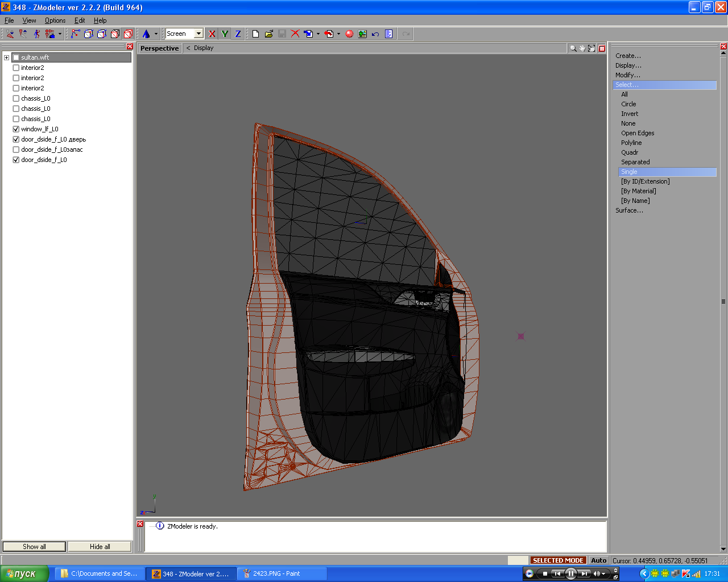Screen dimensions: 728x582
Task: Toggle the X axis lock button
Action: pos(212,34)
